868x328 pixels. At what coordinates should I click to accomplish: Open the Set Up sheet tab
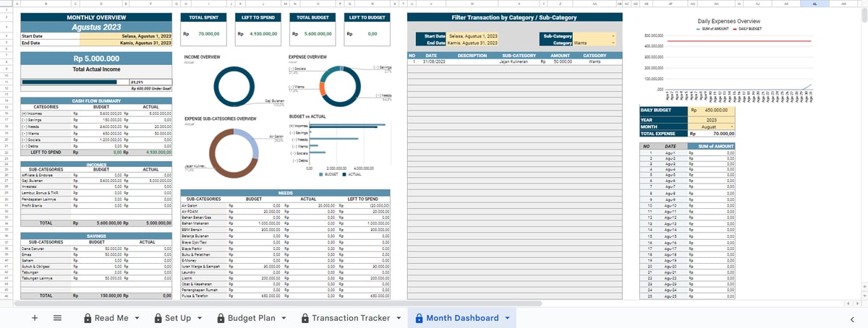click(x=178, y=318)
